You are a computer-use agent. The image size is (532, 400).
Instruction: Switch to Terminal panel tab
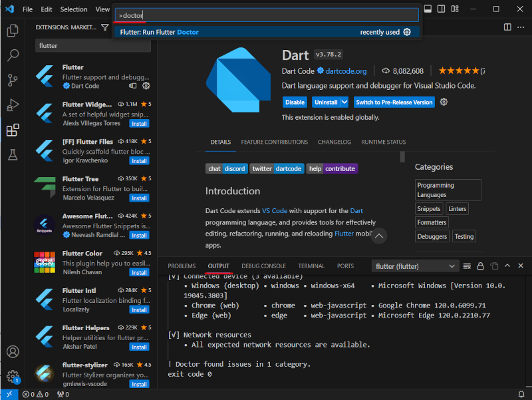(311, 266)
